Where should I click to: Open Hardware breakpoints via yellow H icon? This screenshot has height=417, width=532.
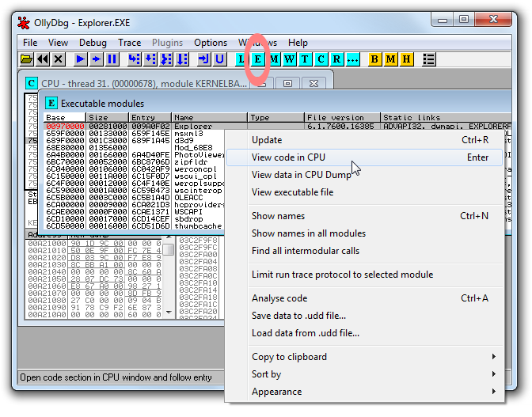pyautogui.click(x=406, y=59)
